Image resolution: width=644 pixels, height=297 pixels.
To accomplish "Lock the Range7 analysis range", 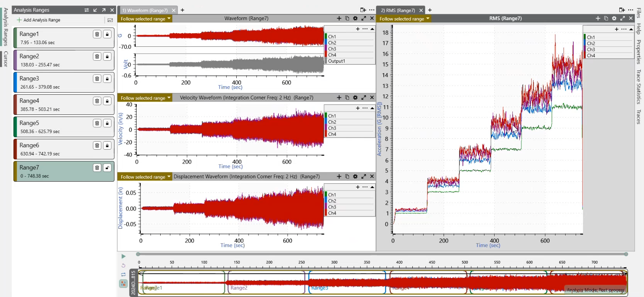I will [107, 168].
